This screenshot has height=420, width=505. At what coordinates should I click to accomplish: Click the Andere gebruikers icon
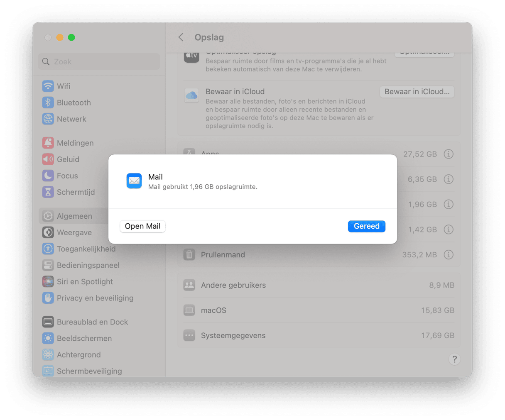[189, 285]
